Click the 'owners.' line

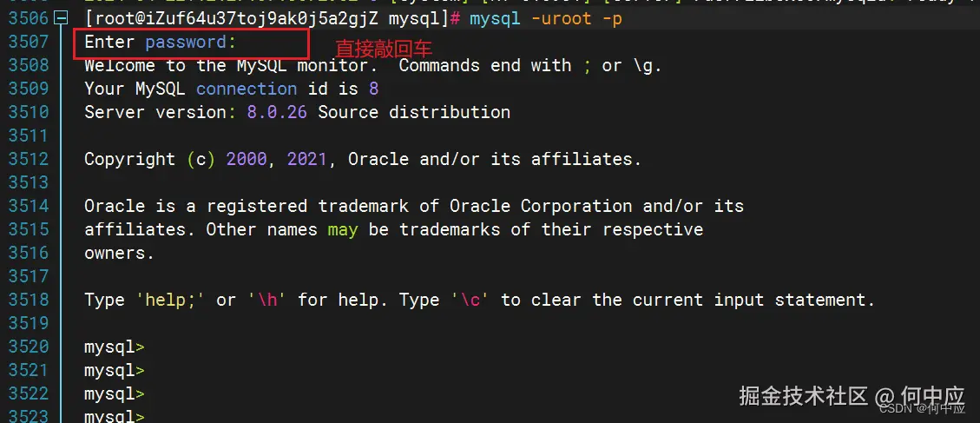pyautogui.click(x=119, y=254)
